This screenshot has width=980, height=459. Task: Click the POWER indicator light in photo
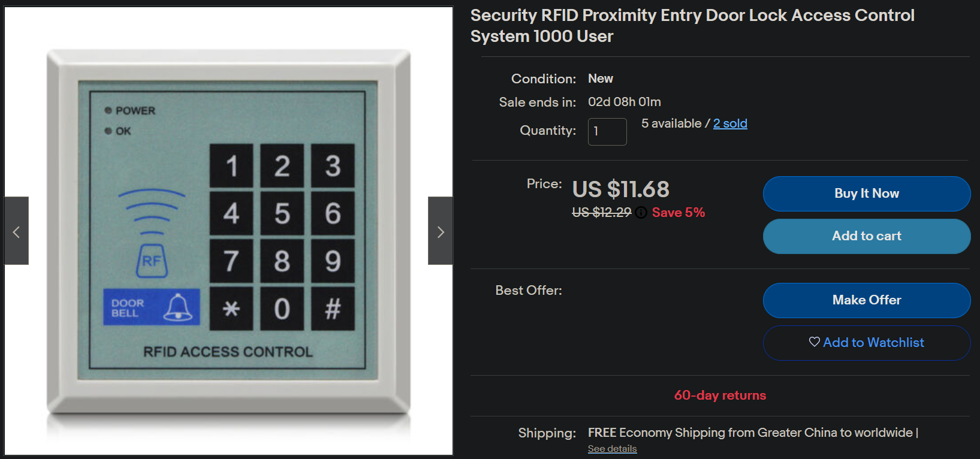tap(108, 110)
